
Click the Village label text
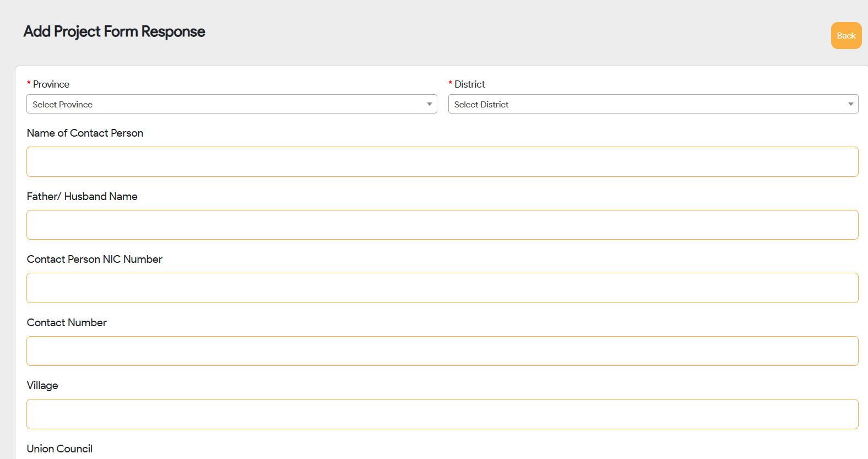pyautogui.click(x=42, y=386)
